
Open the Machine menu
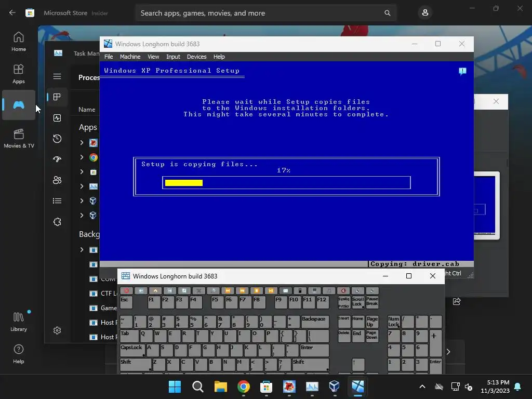[x=130, y=57]
